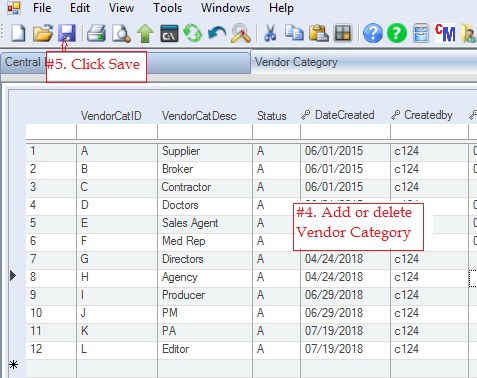Click filter field under Createdby
Viewport: 477px width, 378px height.
click(429, 132)
